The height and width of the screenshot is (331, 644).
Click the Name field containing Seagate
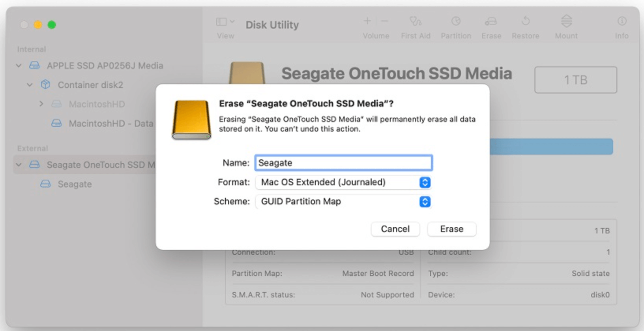pyautogui.click(x=344, y=163)
